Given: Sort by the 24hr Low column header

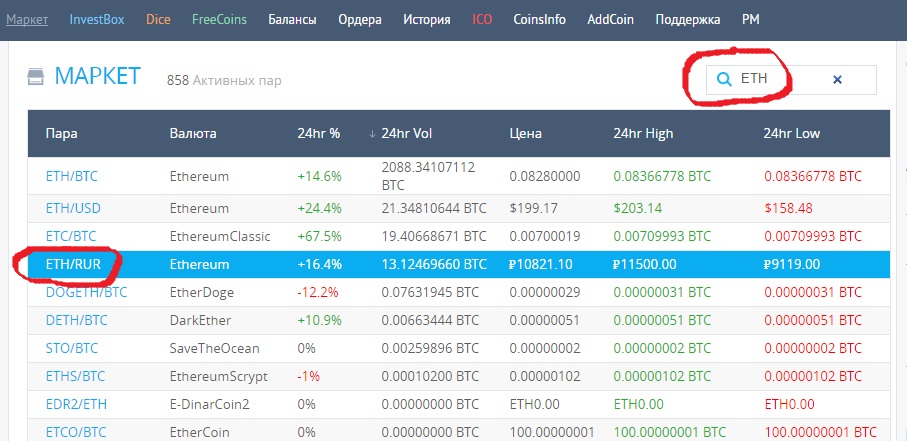Looking at the screenshot, I should pyautogui.click(x=792, y=134).
